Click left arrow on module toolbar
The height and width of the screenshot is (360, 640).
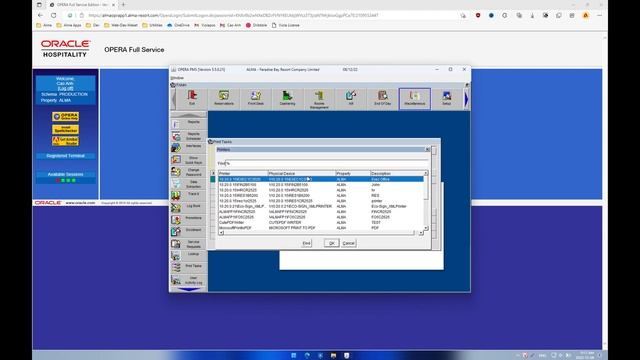pos(173,99)
